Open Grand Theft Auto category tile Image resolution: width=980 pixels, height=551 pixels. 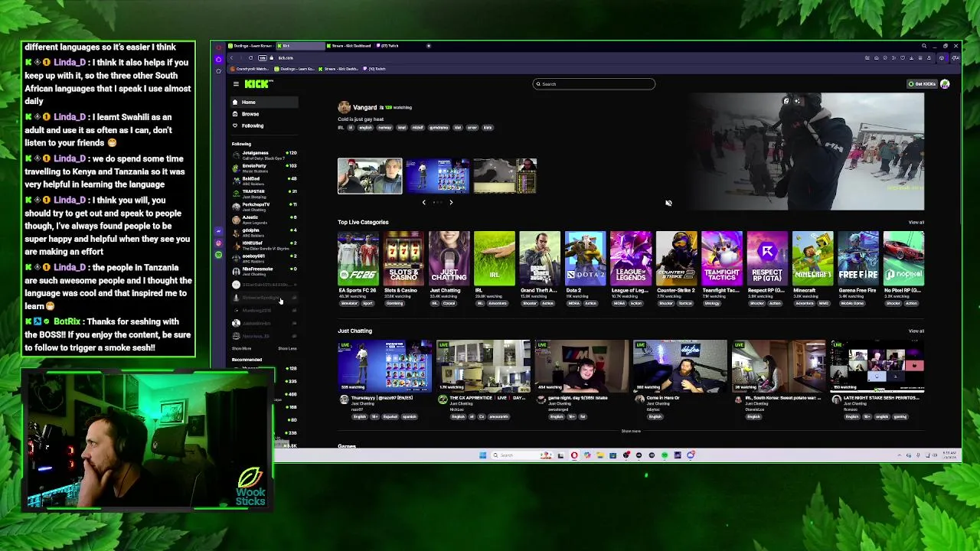tap(540, 258)
